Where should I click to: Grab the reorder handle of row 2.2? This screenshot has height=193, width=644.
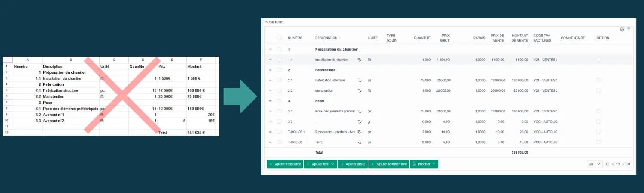[x=270, y=90]
